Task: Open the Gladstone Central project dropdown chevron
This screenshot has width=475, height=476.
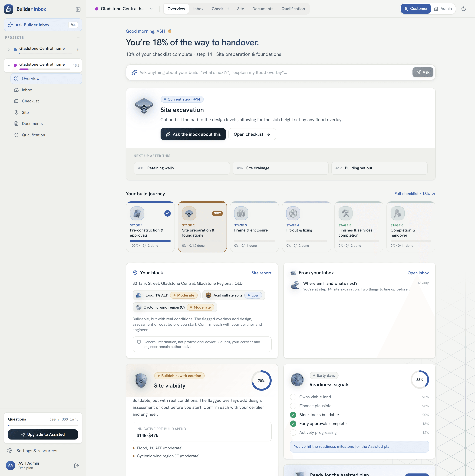Action: (151, 9)
